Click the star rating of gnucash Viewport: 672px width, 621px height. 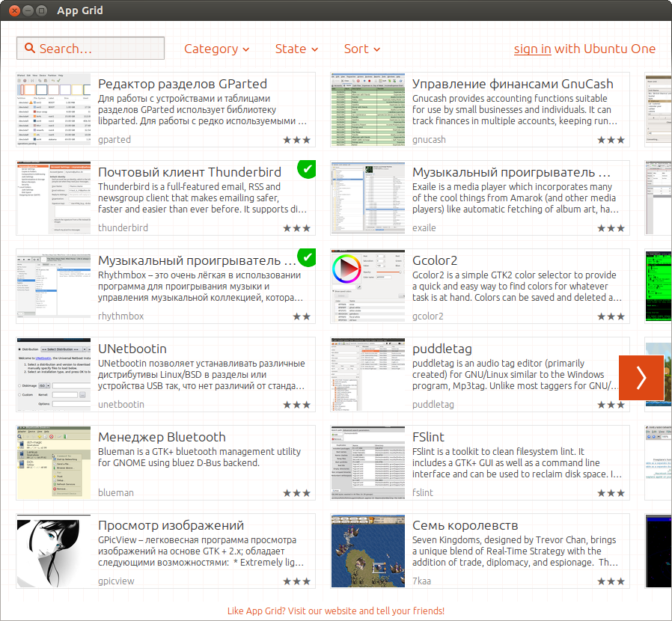pyautogui.click(x=611, y=140)
